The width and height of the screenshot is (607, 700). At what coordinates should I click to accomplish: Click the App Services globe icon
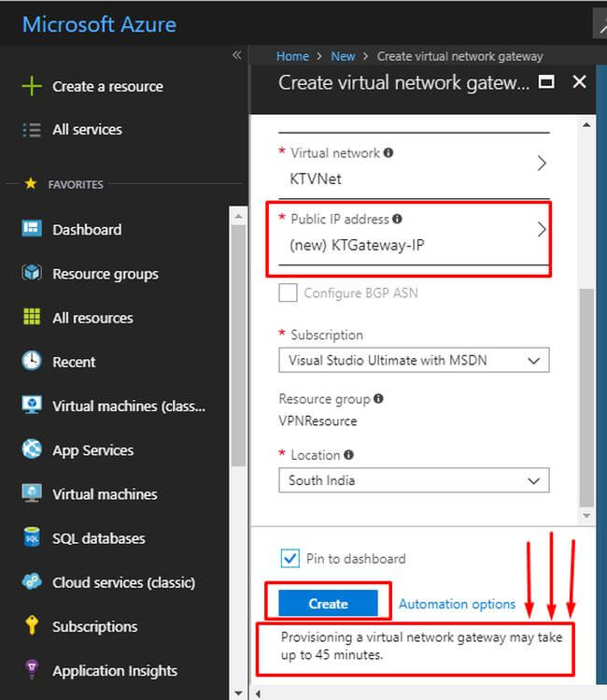pyautogui.click(x=32, y=450)
